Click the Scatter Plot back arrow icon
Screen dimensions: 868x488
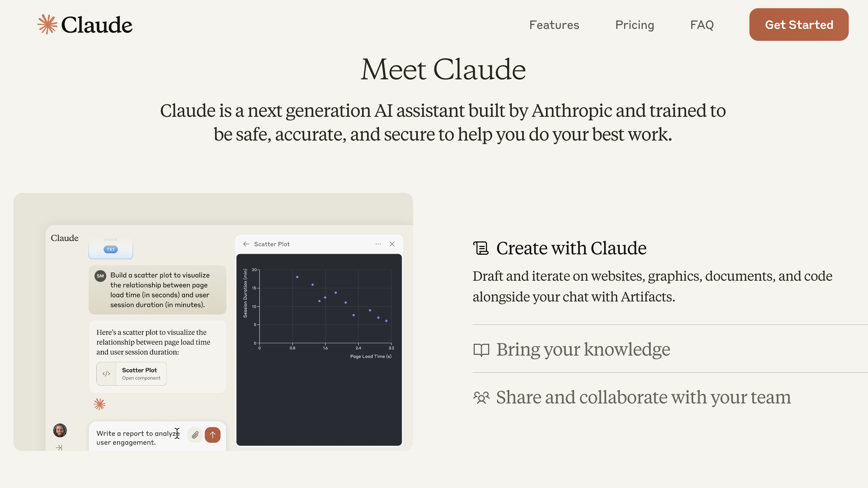click(246, 243)
